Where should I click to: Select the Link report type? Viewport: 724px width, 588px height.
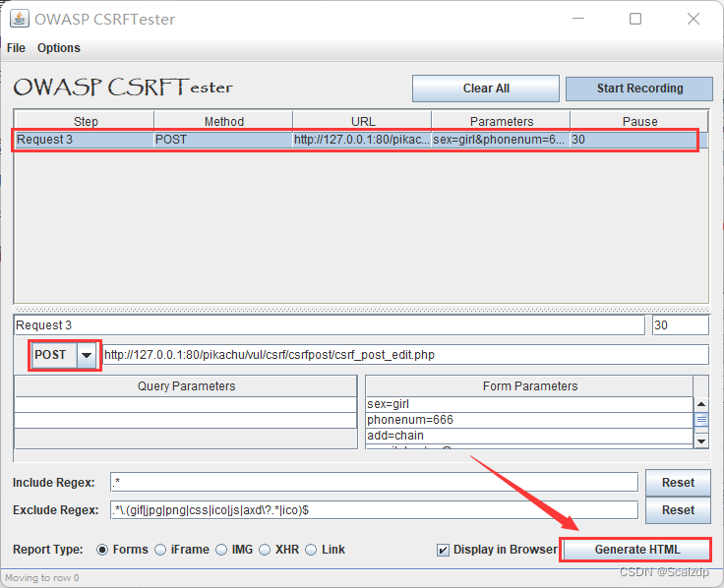pos(311,550)
